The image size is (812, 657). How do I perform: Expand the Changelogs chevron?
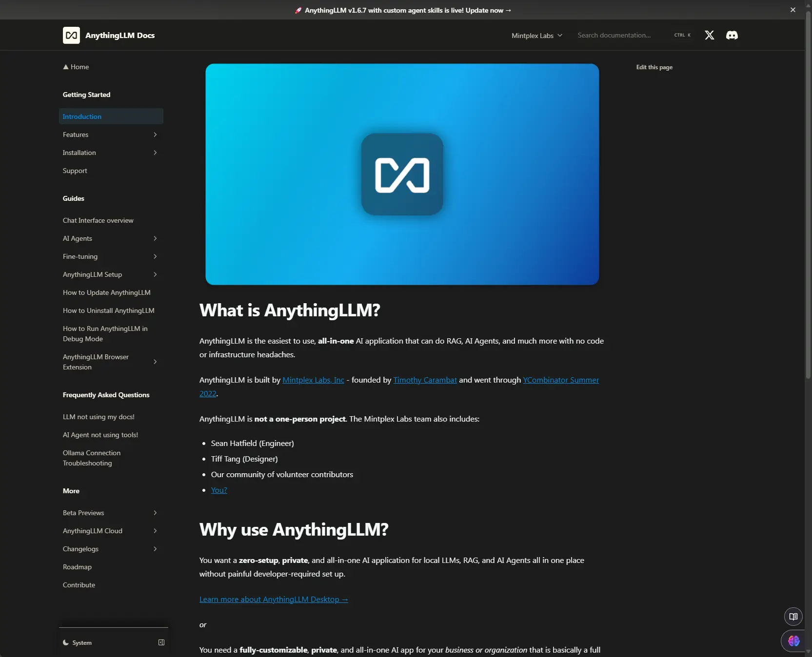[155, 549]
